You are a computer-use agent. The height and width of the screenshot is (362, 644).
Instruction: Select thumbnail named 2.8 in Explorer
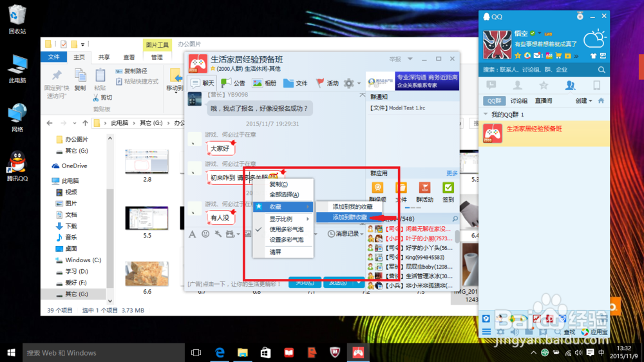(147, 166)
